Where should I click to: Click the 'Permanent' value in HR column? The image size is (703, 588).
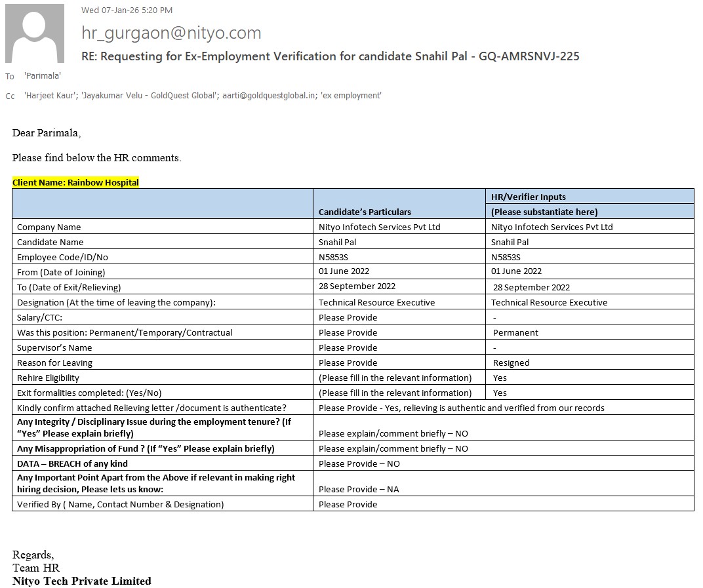click(515, 332)
